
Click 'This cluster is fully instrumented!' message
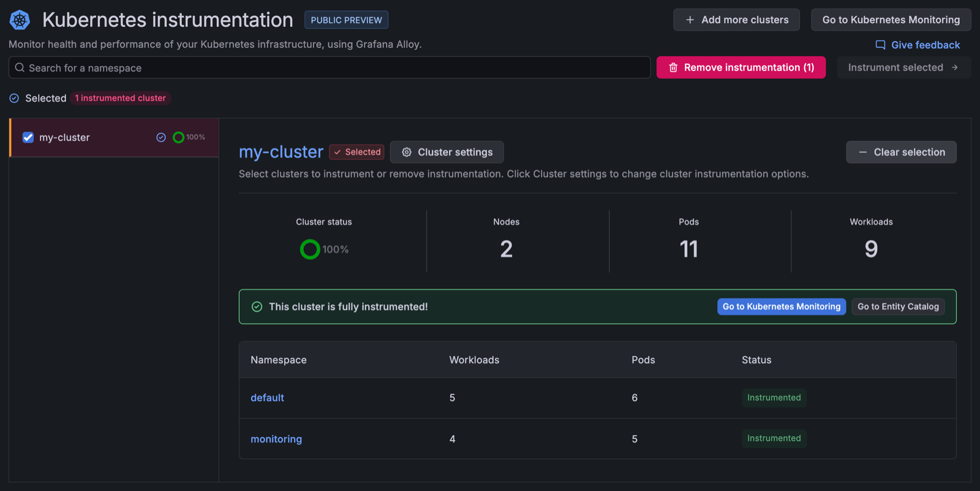click(x=348, y=306)
